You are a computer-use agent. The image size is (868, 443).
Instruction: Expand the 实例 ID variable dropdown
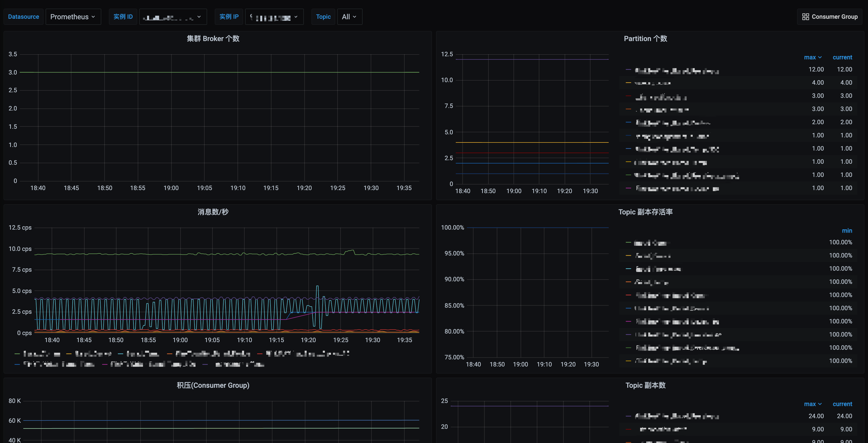tap(172, 17)
